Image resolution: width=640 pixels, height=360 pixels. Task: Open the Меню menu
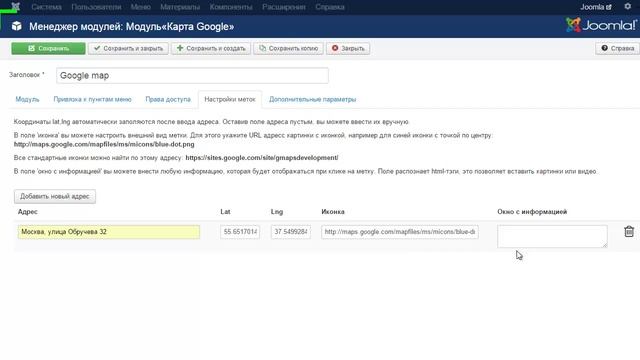click(x=141, y=7)
